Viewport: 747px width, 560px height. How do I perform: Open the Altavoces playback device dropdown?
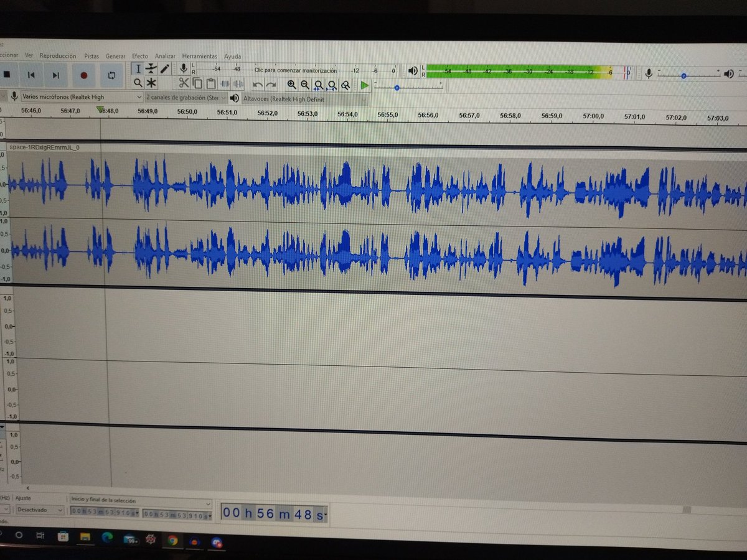coord(306,99)
